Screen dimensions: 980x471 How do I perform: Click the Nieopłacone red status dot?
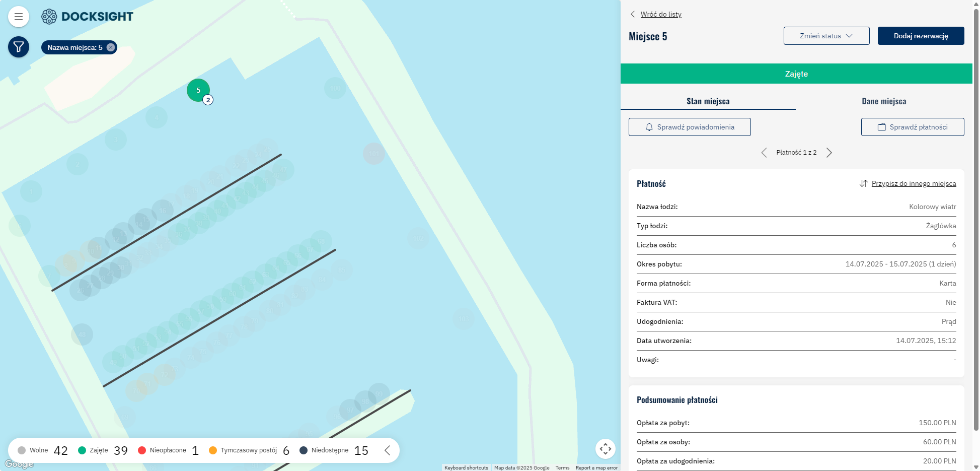pyautogui.click(x=142, y=450)
